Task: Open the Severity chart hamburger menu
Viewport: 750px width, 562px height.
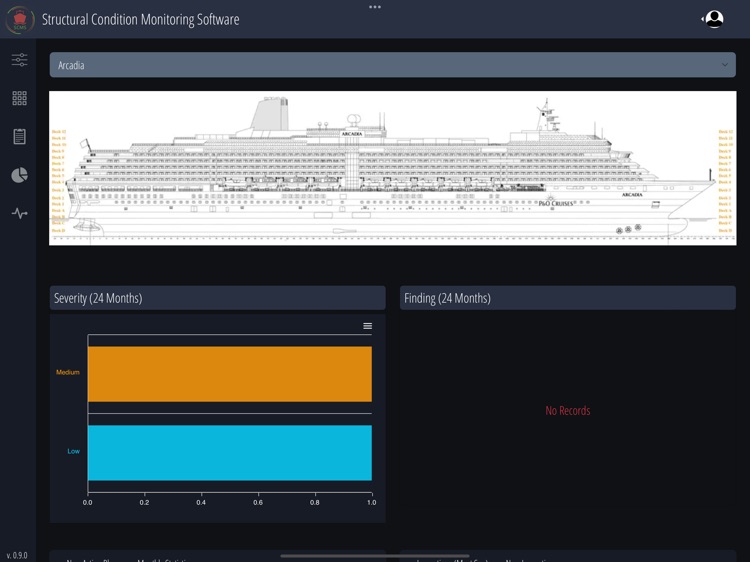Action: (x=367, y=326)
